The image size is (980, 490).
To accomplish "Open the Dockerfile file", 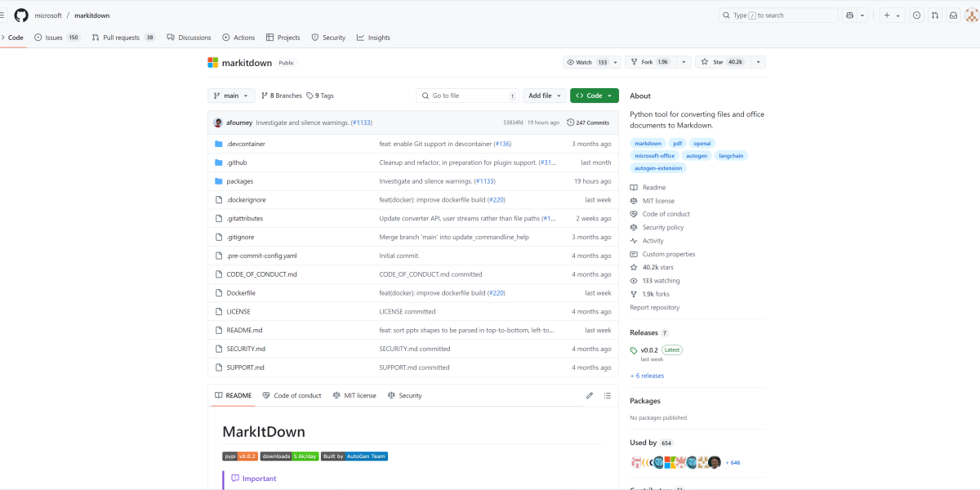I will [241, 293].
